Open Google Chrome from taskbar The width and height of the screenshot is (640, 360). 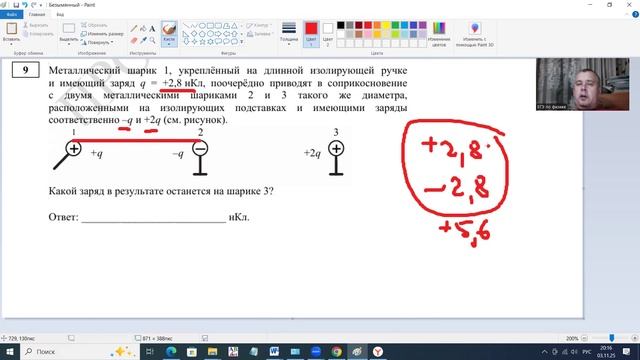(336, 351)
